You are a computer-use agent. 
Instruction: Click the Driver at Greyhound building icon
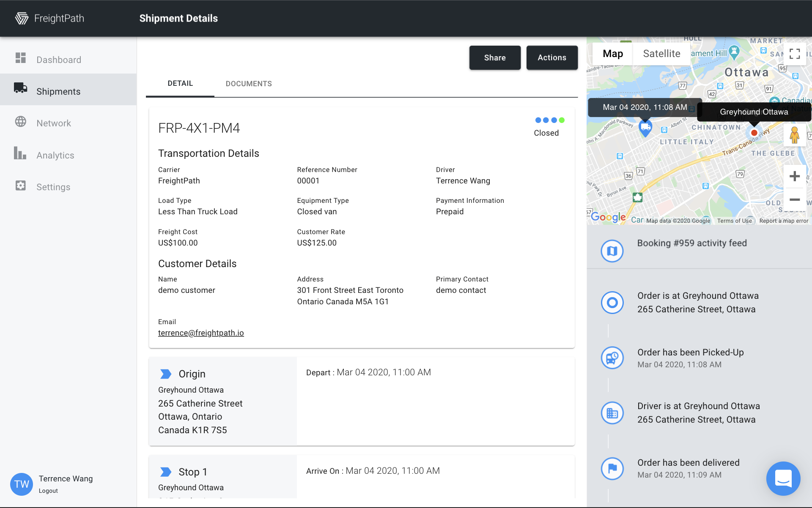(x=612, y=413)
